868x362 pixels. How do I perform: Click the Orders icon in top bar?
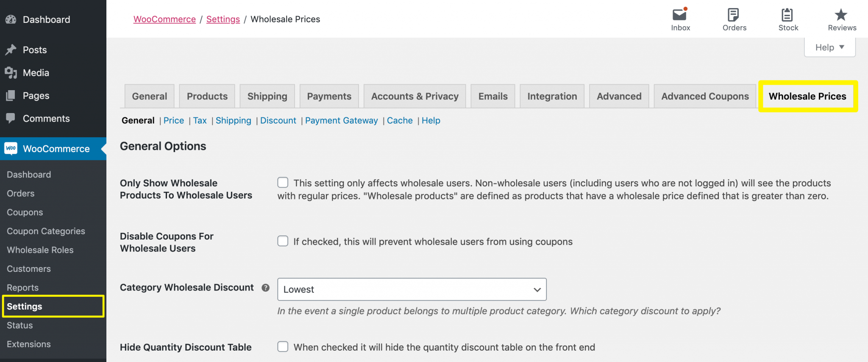[734, 15]
